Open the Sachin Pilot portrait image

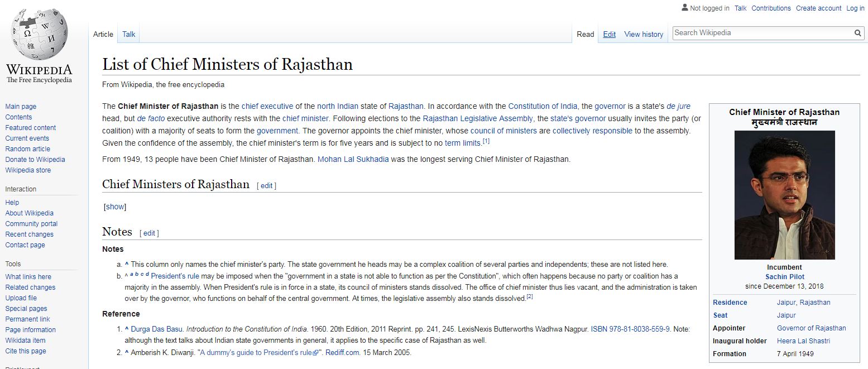point(784,195)
